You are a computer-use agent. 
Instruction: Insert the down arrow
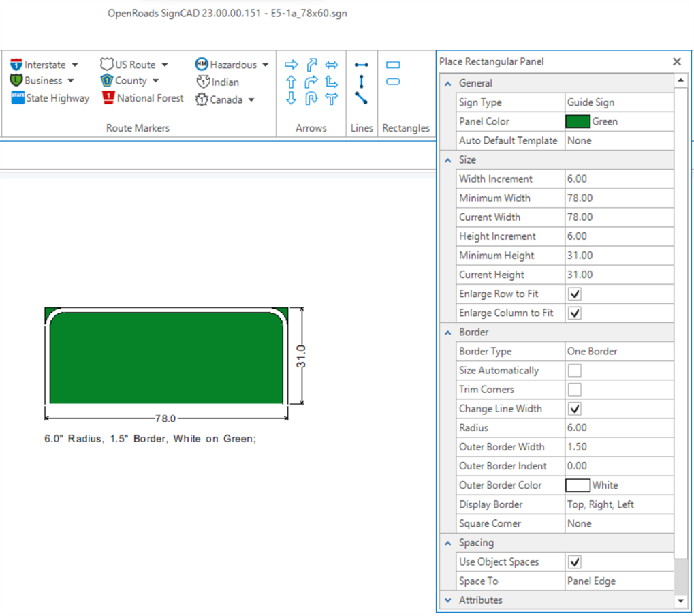tap(291, 98)
